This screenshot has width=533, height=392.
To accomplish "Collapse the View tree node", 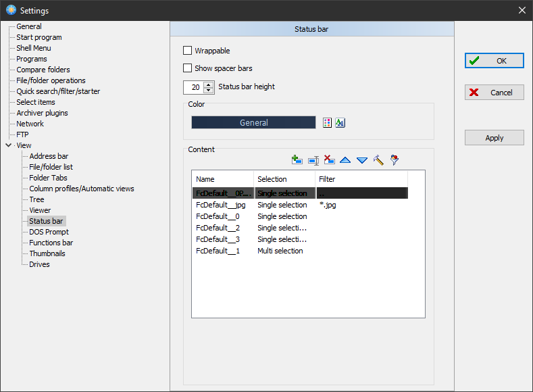I will pos(8,145).
